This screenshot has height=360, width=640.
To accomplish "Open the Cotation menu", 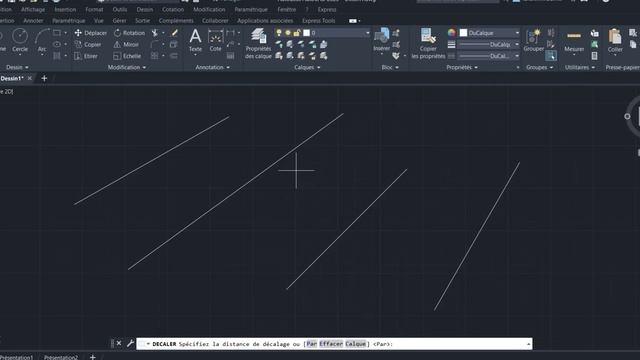I will [173, 9].
